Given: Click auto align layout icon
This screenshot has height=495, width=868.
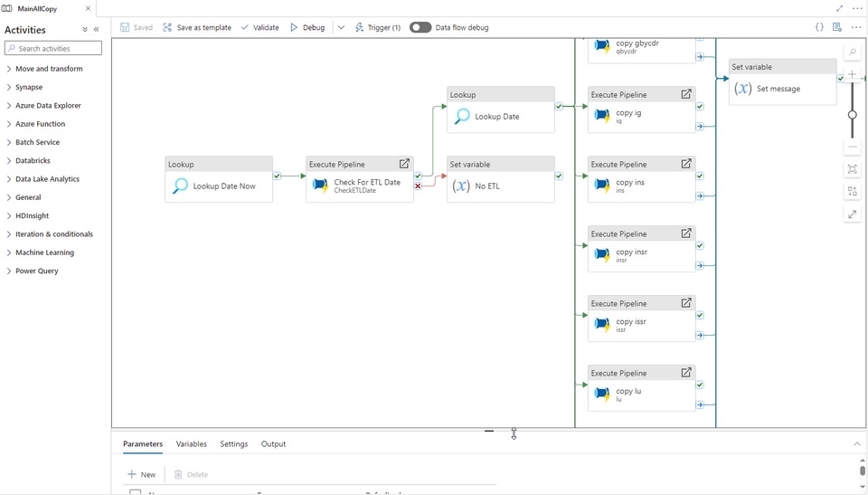Looking at the screenshot, I should coord(853,192).
